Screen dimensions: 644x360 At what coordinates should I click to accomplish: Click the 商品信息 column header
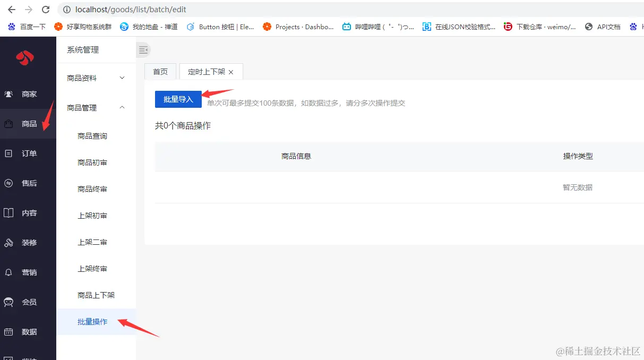point(296,156)
